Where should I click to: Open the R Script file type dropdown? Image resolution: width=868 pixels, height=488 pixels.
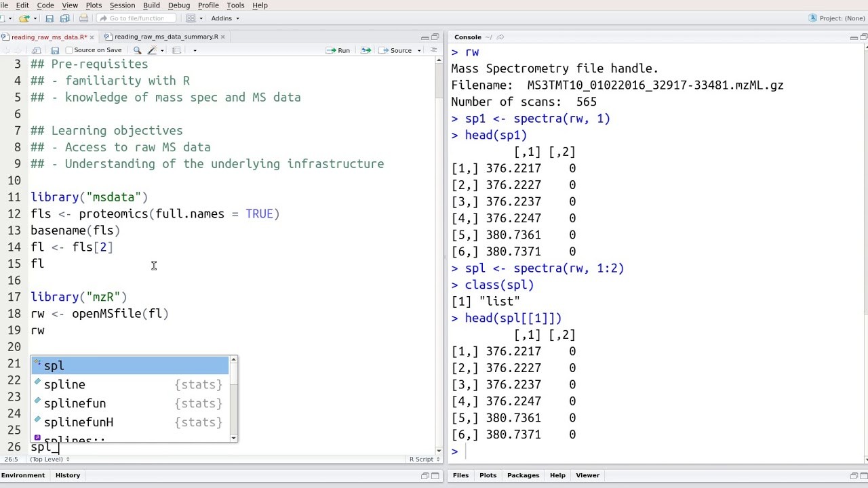(424, 459)
